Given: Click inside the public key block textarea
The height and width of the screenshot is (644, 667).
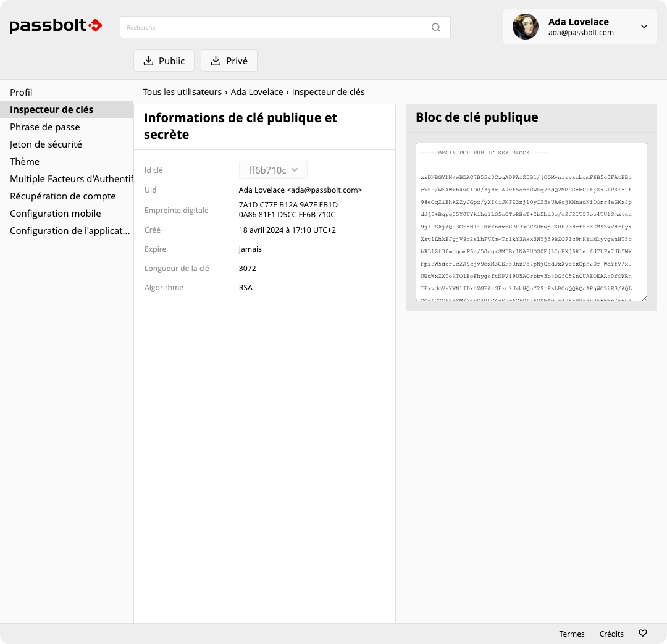Looking at the screenshot, I should [x=531, y=222].
